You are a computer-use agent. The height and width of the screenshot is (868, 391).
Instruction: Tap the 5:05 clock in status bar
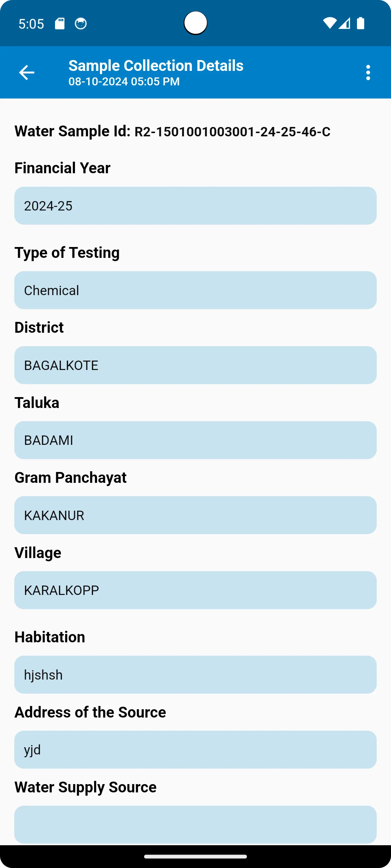tap(31, 24)
